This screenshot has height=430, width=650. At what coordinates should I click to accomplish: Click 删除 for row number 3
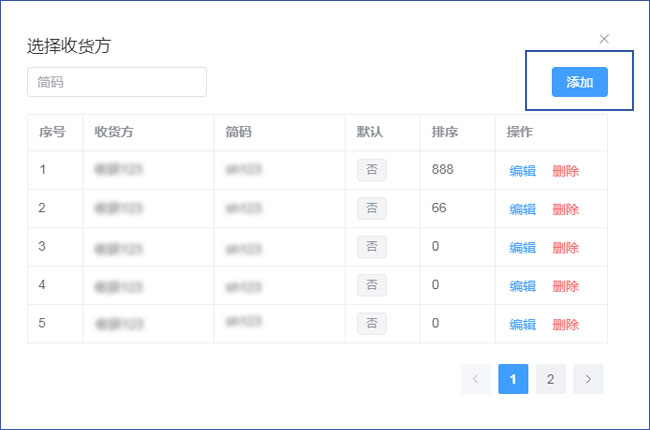pos(565,247)
